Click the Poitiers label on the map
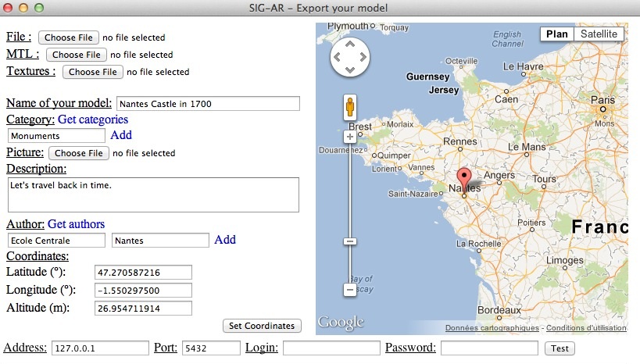The height and width of the screenshot is (364, 640). (531, 223)
